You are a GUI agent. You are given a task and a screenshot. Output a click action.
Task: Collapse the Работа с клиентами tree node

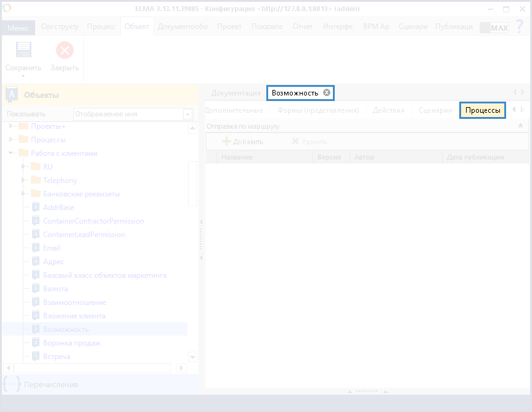click(x=11, y=153)
